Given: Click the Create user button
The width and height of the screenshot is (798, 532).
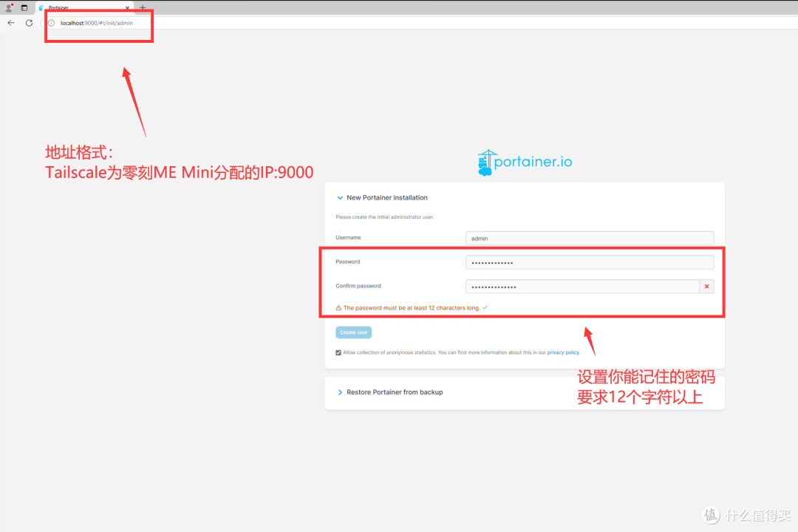Looking at the screenshot, I should [354, 332].
